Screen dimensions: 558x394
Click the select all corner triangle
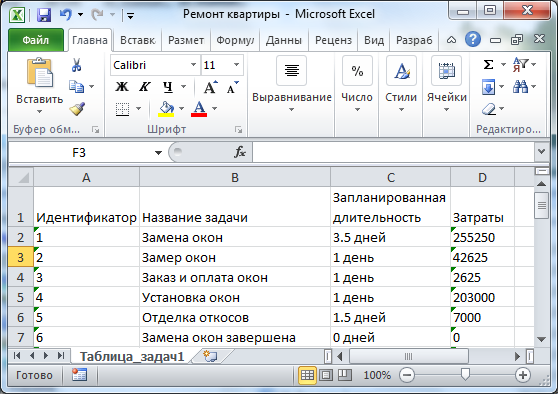[21, 177]
